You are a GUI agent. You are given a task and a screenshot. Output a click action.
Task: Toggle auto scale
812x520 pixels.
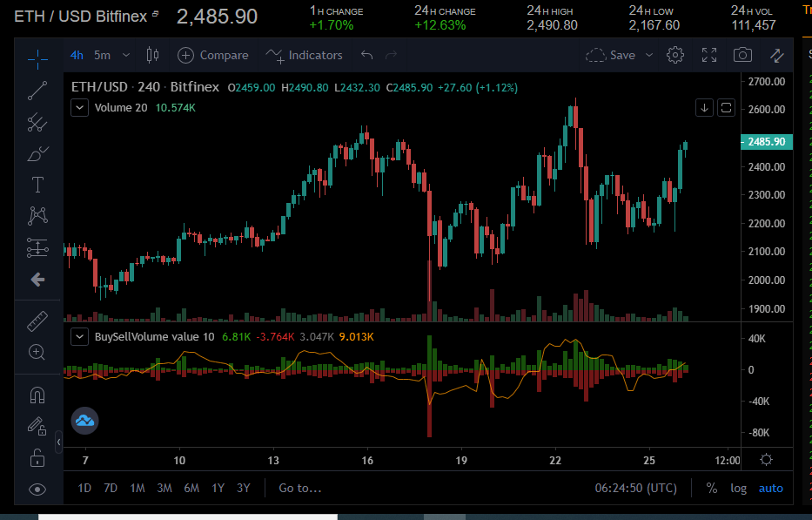pyautogui.click(x=770, y=489)
